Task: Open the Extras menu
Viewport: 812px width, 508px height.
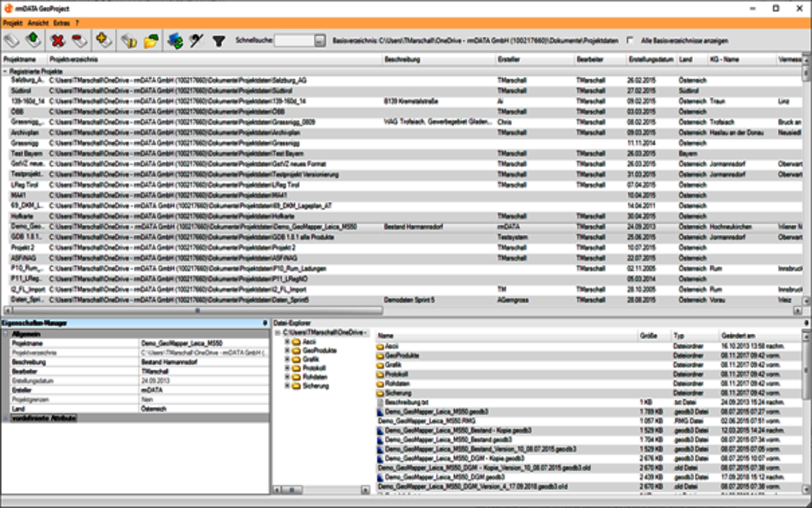Action: click(61, 23)
